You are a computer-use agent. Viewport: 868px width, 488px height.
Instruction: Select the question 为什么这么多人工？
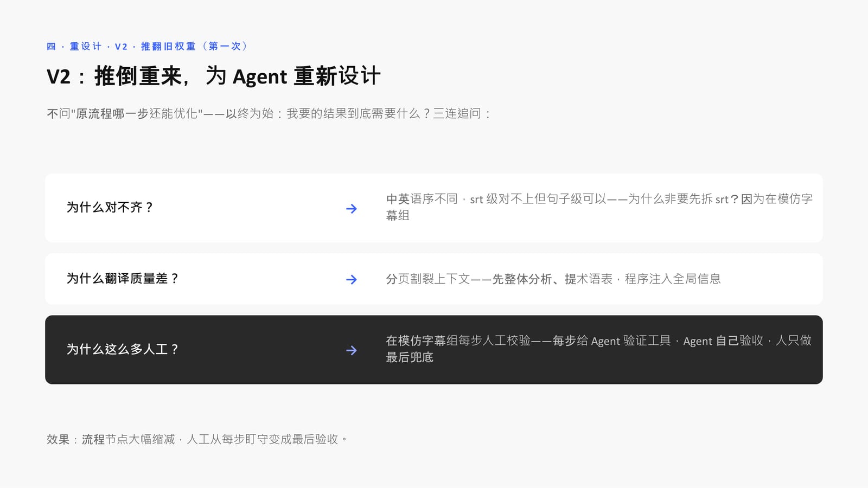[x=123, y=349]
